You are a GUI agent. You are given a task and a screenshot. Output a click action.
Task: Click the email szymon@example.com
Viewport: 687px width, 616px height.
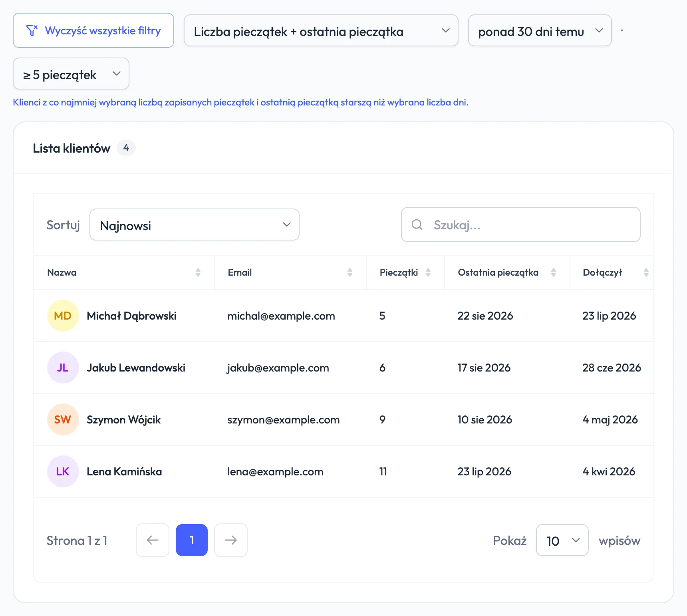tap(284, 419)
